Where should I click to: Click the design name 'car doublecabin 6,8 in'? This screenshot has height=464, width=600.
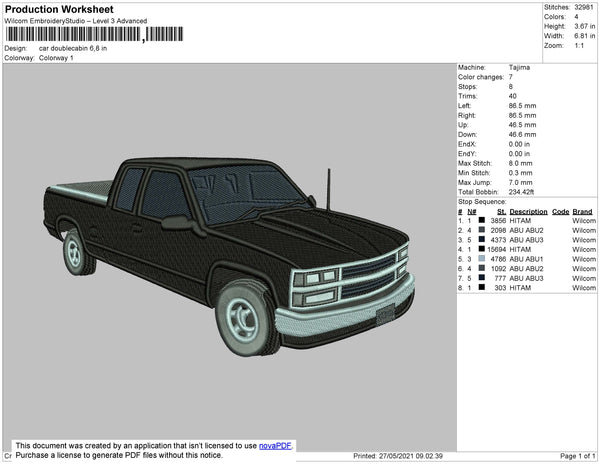(73, 49)
